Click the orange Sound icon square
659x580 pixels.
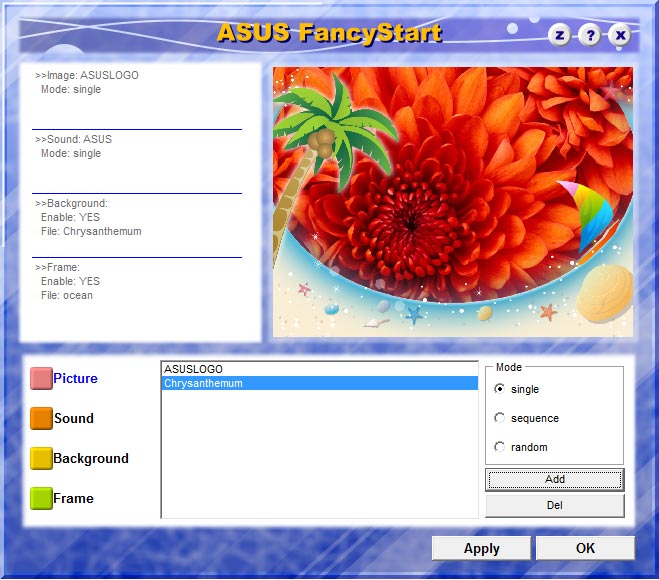[x=41, y=418]
